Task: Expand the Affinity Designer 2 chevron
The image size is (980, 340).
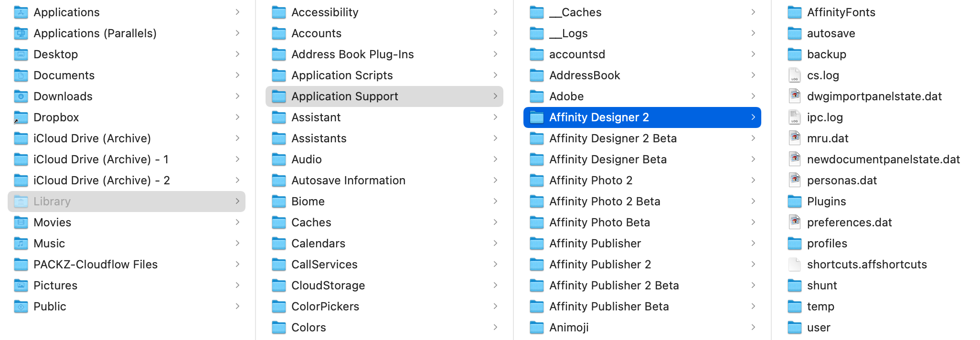Action: (753, 117)
